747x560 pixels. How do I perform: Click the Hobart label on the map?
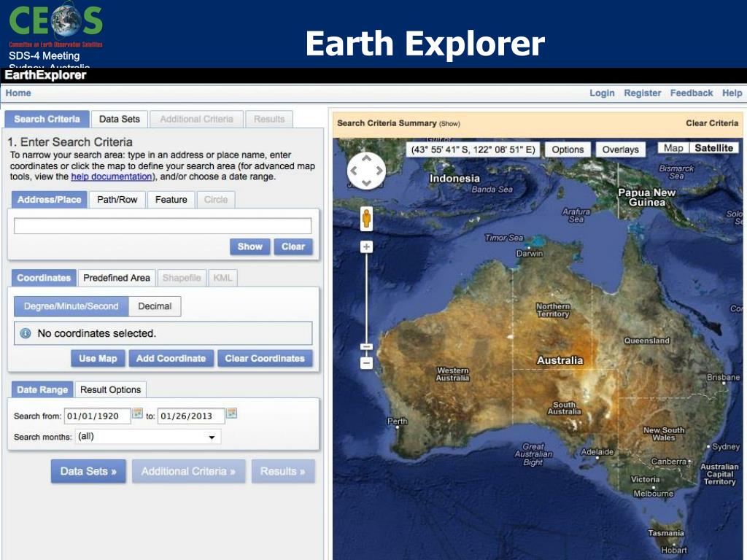[674, 550]
